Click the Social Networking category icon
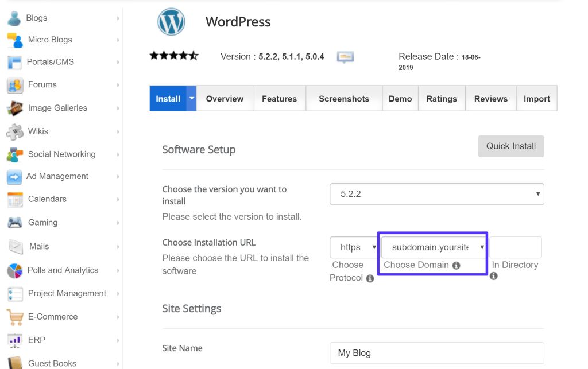 click(15, 154)
